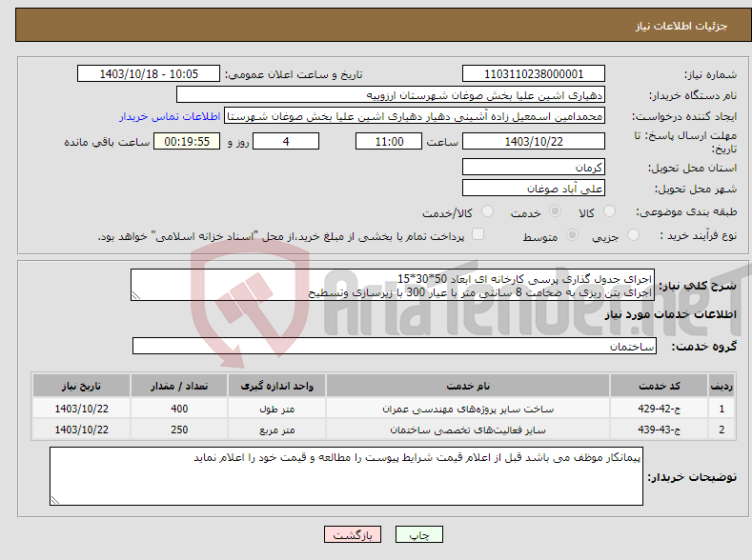Click the شرح کلی نیاز description textarea
Screen dimensions: 752x560
click(393, 285)
